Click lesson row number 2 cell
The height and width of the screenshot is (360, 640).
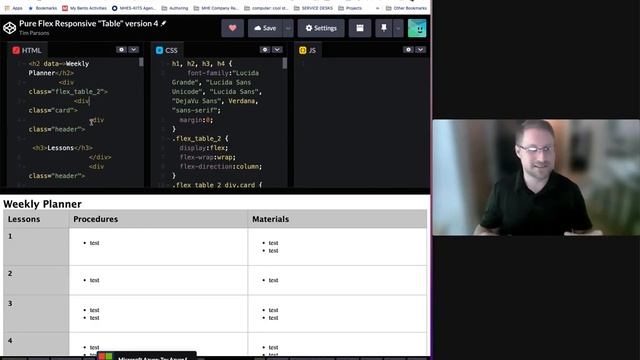pyautogui.click(x=36, y=280)
